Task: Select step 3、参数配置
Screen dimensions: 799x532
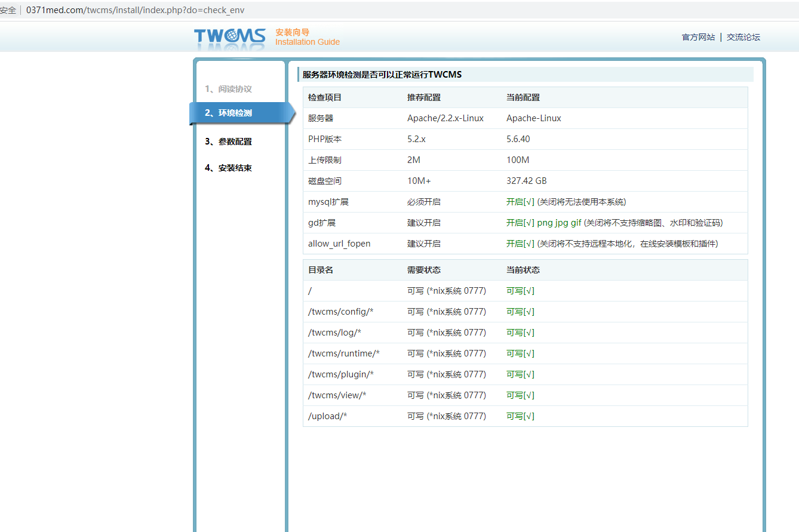Action: click(x=228, y=142)
